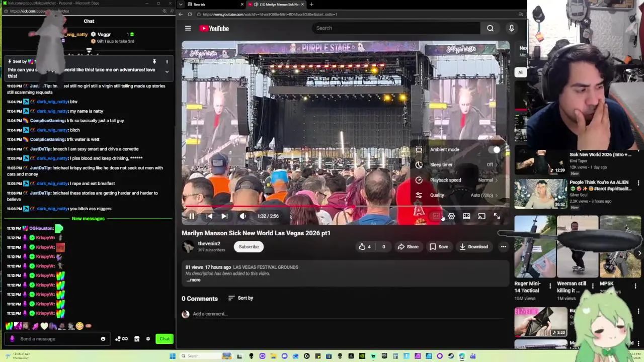Open more actions menu beside Download

[x=504, y=247]
